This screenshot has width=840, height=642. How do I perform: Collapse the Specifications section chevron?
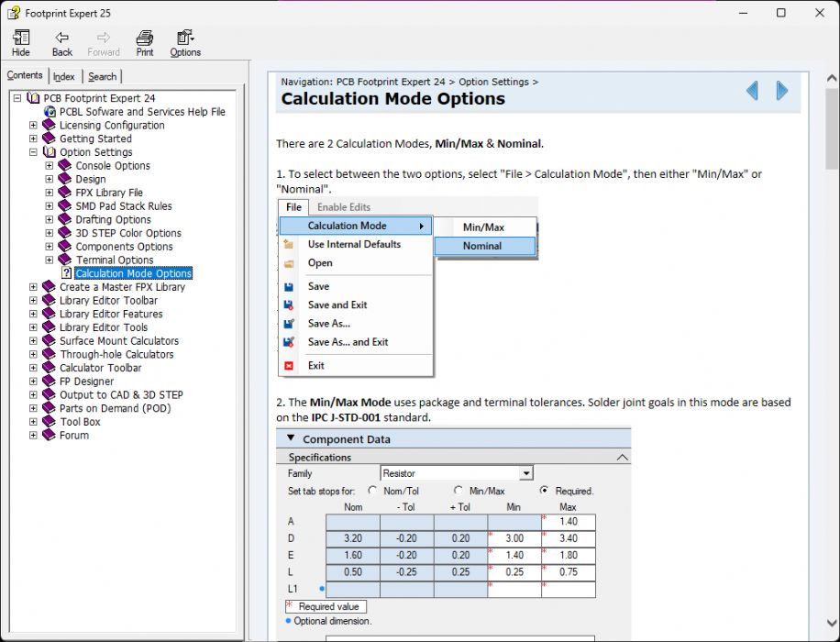(x=622, y=457)
